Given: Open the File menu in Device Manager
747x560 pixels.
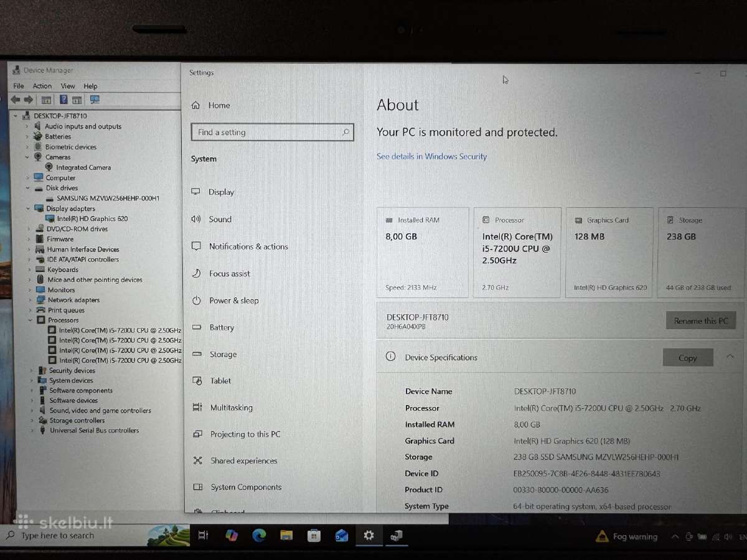Looking at the screenshot, I should click(19, 86).
